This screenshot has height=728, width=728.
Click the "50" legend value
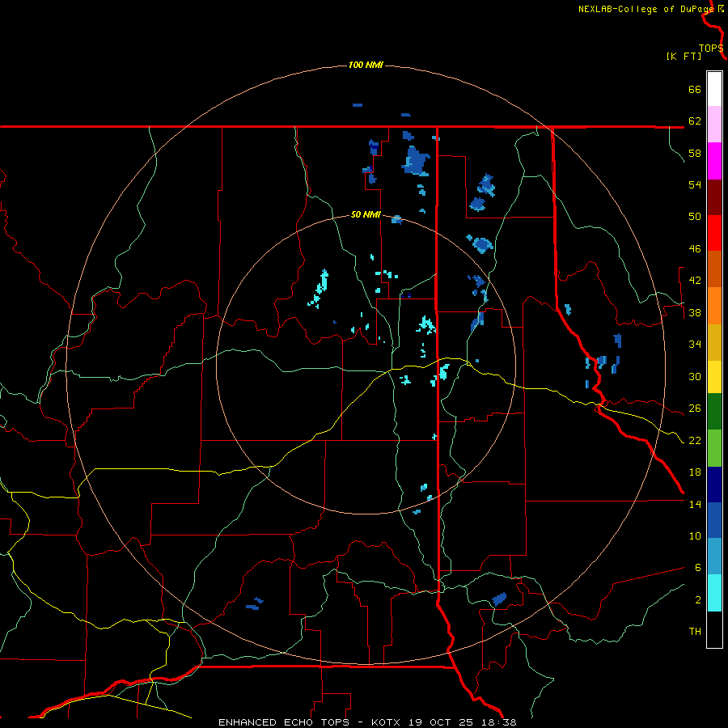[695, 217]
